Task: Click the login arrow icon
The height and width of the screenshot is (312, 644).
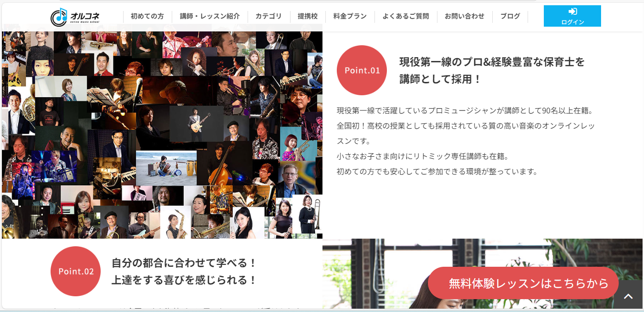Action: tap(572, 11)
